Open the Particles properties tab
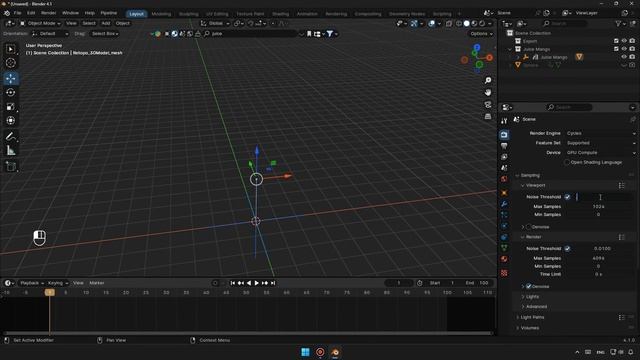The height and width of the screenshot is (360, 640). coord(504,215)
